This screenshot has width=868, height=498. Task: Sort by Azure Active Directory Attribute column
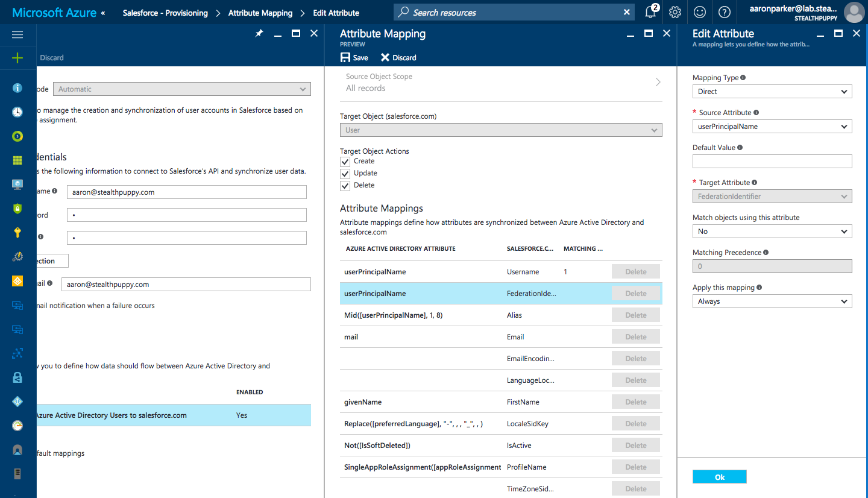[x=401, y=249]
